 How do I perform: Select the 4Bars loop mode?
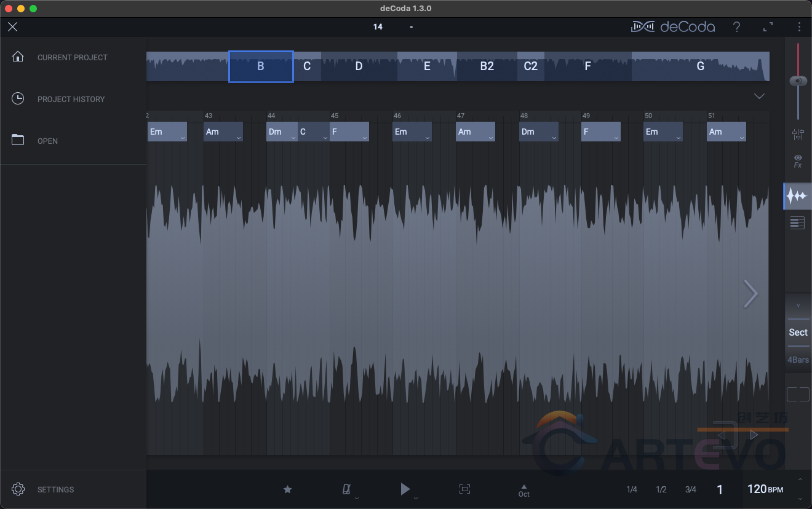[798, 360]
